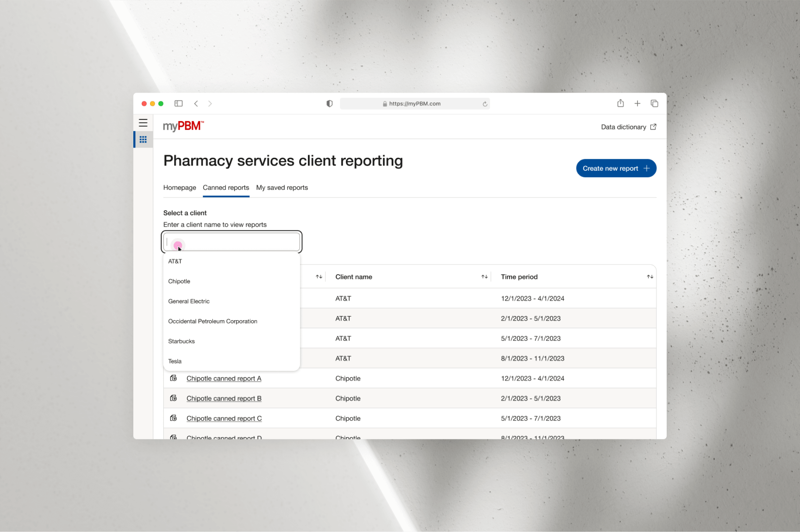Choose Occidental Petroleum Corporation option
The width and height of the screenshot is (800, 532).
click(x=212, y=321)
